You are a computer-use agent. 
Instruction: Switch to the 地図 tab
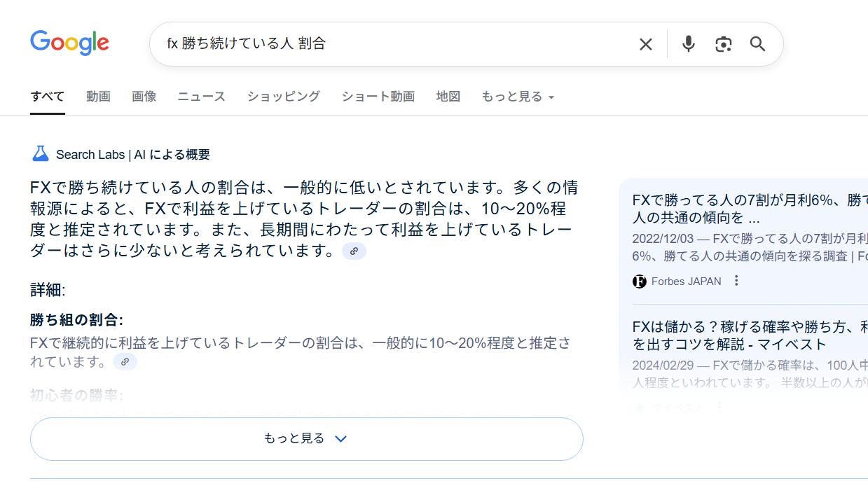[448, 97]
